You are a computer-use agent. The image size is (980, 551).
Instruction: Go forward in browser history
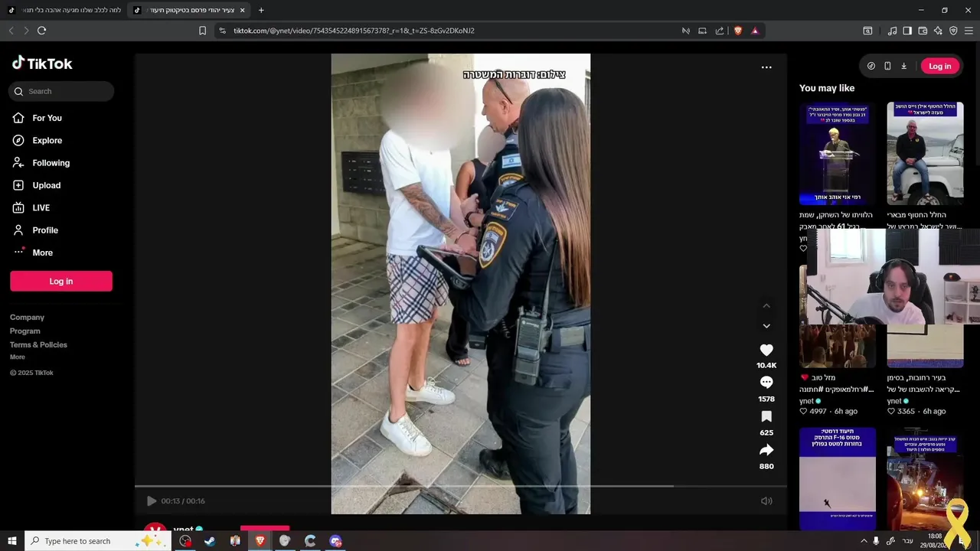(26, 31)
